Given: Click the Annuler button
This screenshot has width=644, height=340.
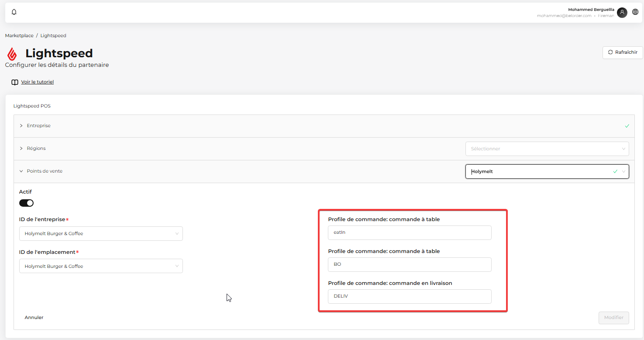Looking at the screenshot, I should point(34,317).
